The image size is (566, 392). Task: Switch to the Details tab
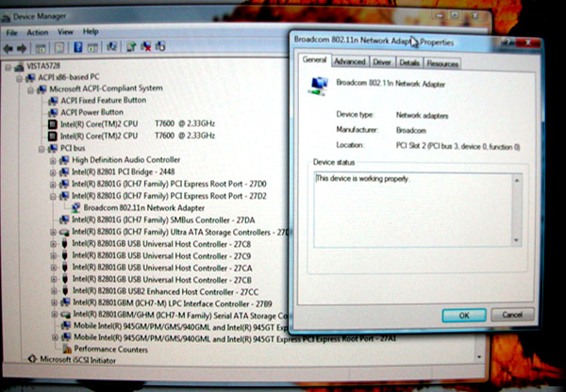(x=409, y=63)
